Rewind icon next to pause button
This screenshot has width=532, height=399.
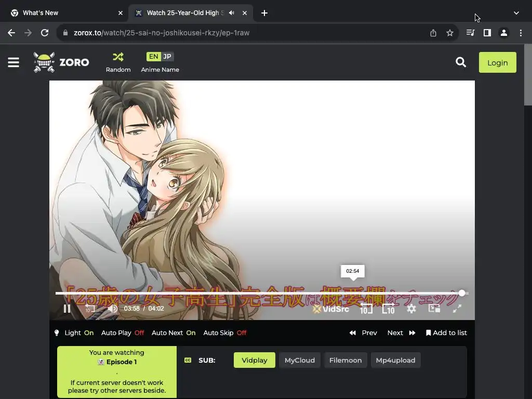(x=90, y=309)
